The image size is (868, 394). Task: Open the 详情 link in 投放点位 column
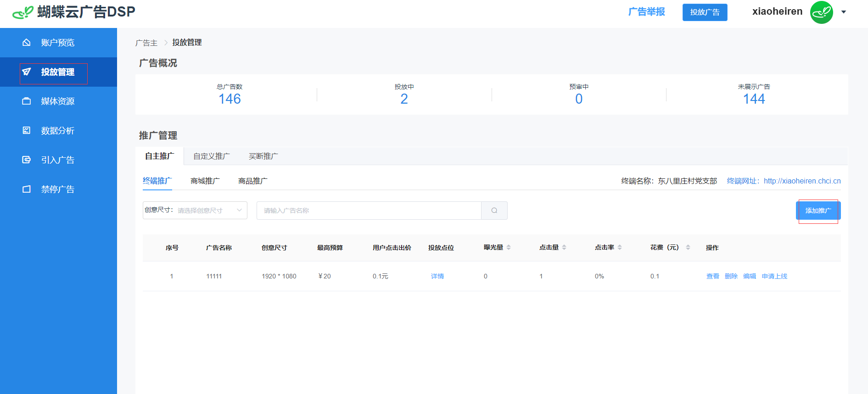pos(437,276)
